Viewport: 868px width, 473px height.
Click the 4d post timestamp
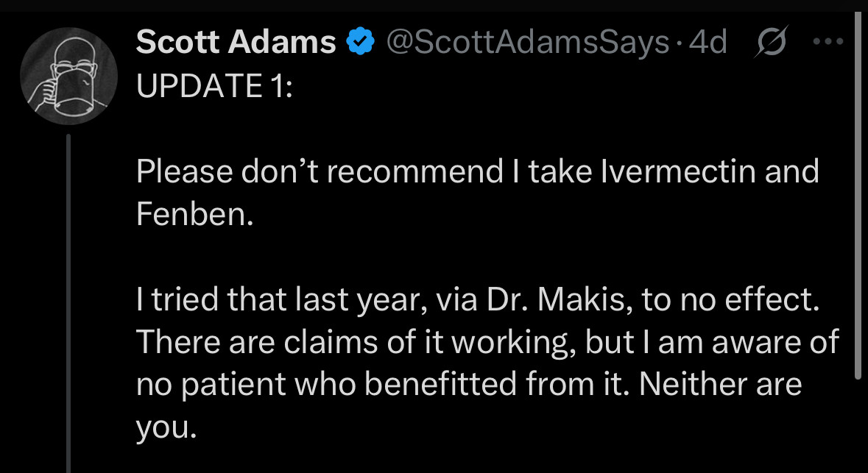pyautogui.click(x=707, y=42)
